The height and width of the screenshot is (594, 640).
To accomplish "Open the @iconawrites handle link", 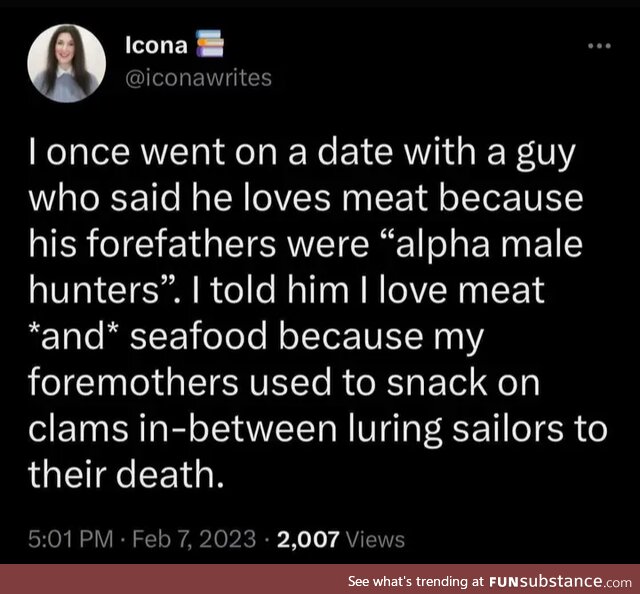I will 198,78.
